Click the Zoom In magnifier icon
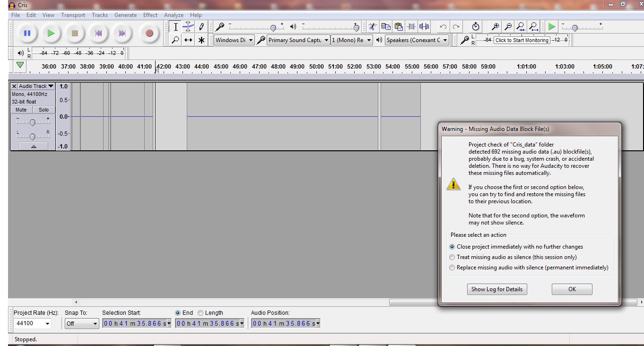This screenshot has height=346, width=644. tap(495, 27)
